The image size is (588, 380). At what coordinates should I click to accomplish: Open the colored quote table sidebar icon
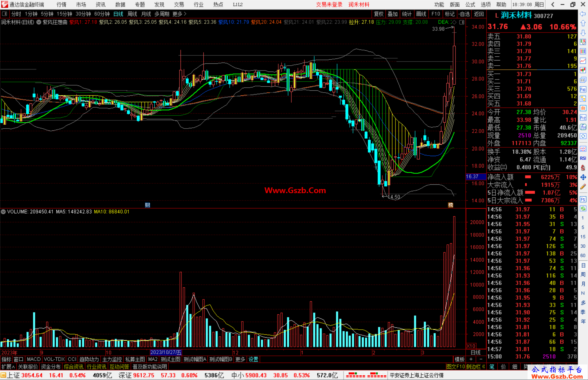[x=583, y=51]
